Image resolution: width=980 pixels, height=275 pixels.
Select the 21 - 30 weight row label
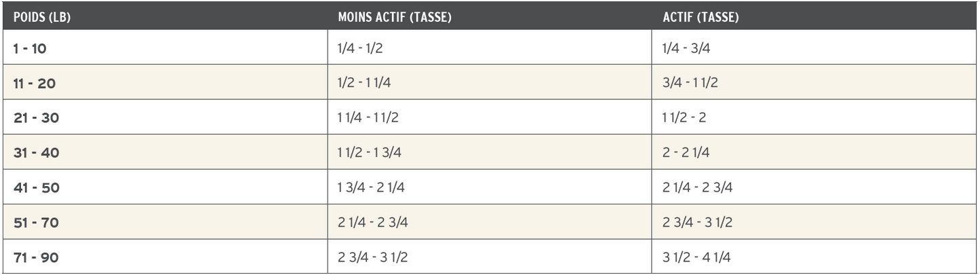pyautogui.click(x=36, y=118)
